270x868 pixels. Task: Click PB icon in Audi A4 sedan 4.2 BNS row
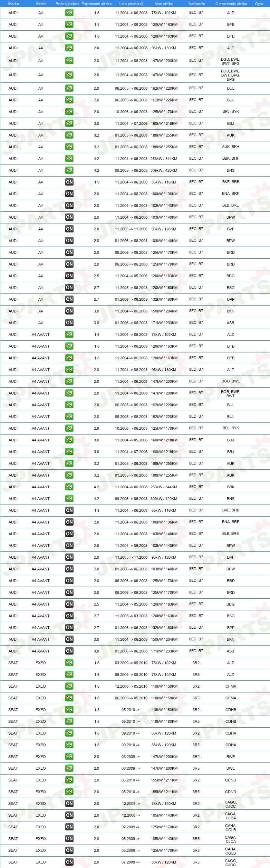click(69, 170)
